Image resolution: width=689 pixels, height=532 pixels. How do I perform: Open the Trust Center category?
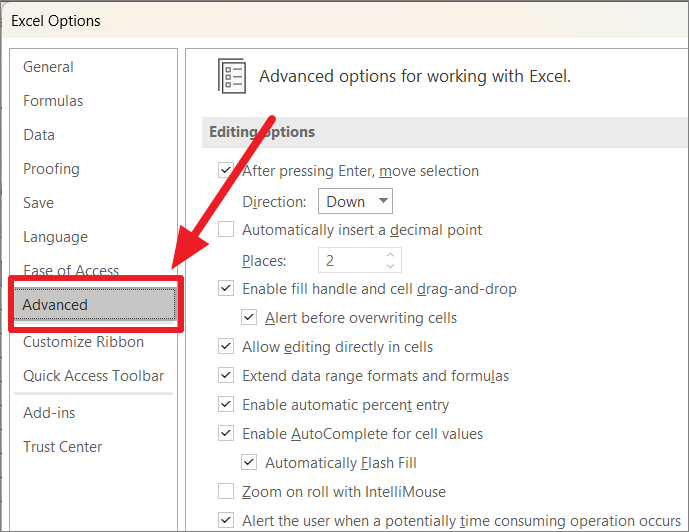62,447
